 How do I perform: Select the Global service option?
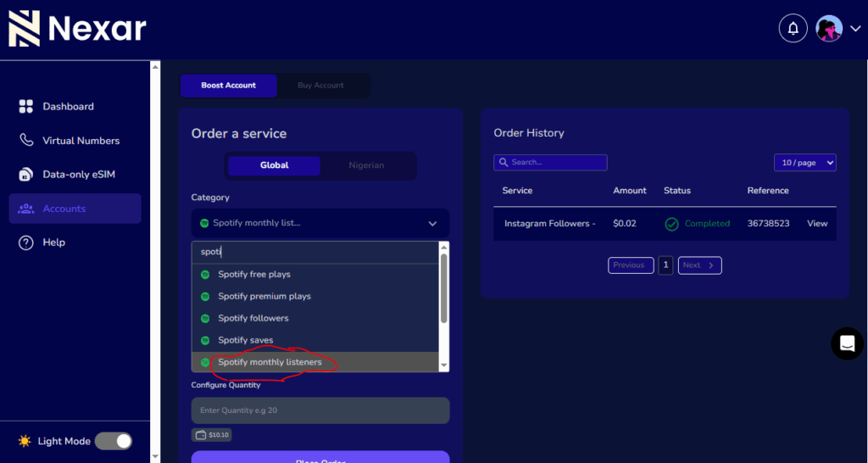tap(274, 165)
